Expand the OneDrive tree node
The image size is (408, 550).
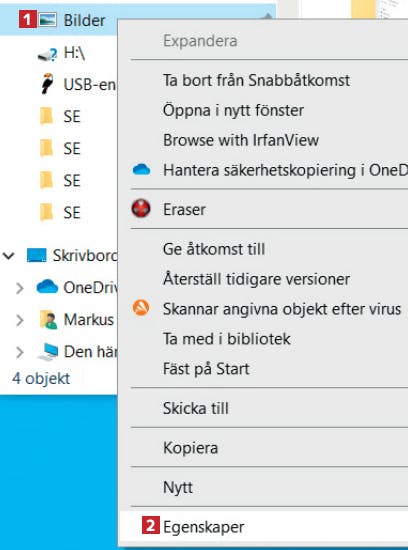pos(20,288)
